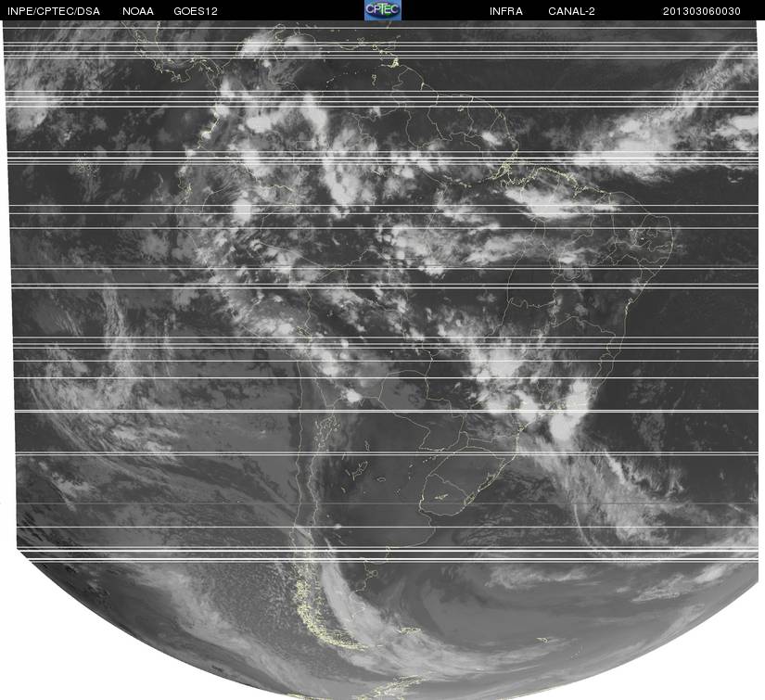Click the INPE/CPTEC/DSA header text
The height and width of the screenshot is (700, 765).
pos(54,11)
